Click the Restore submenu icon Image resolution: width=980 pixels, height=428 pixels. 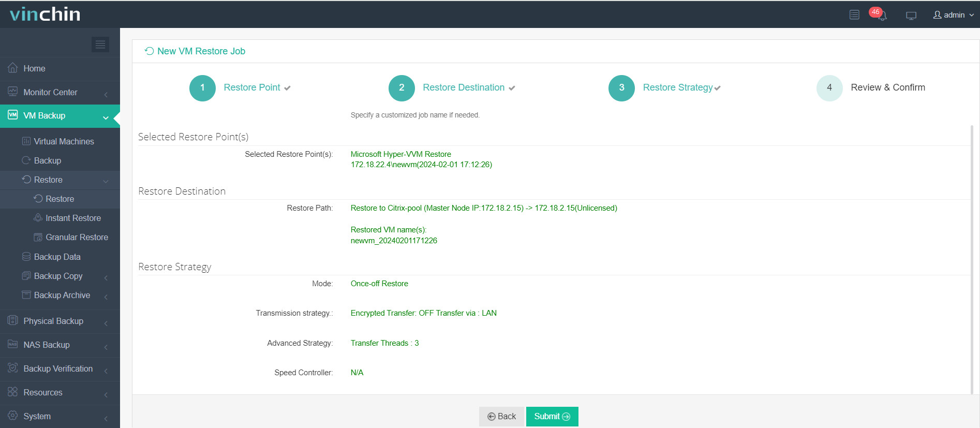point(38,198)
